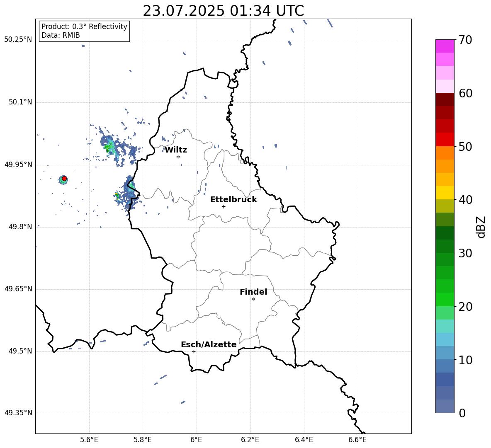Click the 50.1°N latitude label
This screenshot has height=448, width=491.
point(20,102)
